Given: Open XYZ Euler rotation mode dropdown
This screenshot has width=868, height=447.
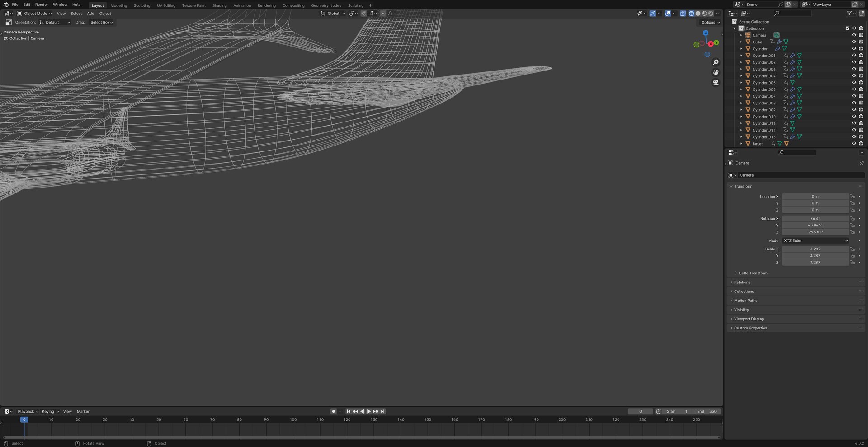Looking at the screenshot, I should pos(815,241).
